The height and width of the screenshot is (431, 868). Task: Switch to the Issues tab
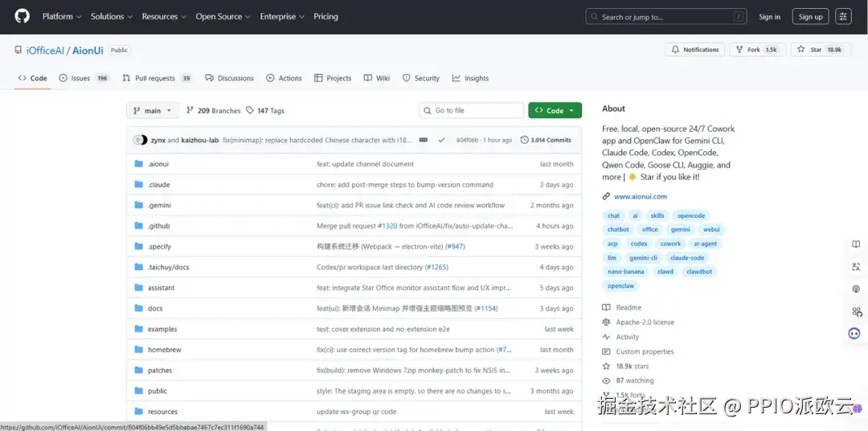point(84,78)
